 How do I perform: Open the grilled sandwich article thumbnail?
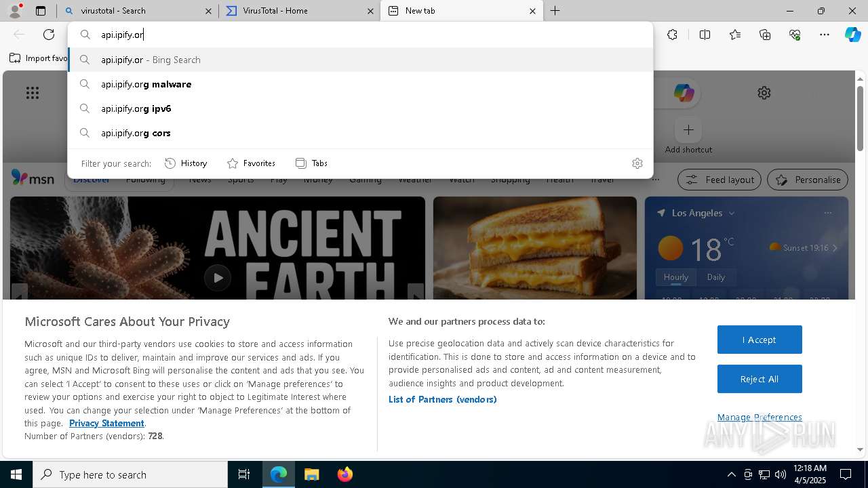(x=535, y=248)
